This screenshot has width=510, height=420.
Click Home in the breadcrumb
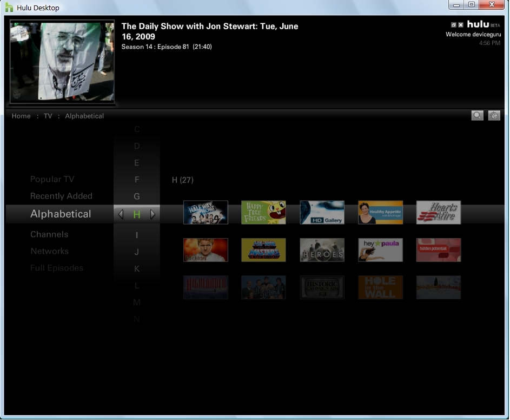21,116
